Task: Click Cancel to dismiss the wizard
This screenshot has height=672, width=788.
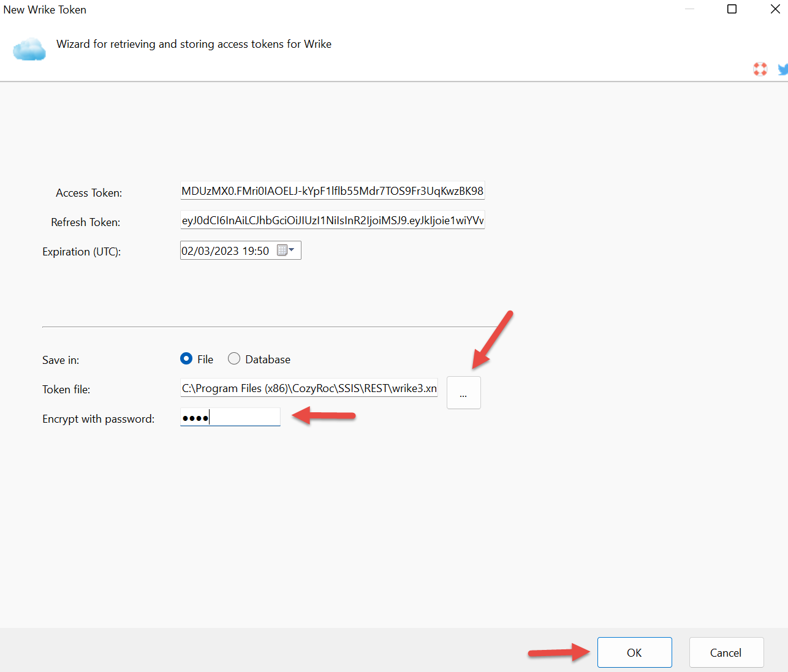Action: pyautogui.click(x=725, y=652)
